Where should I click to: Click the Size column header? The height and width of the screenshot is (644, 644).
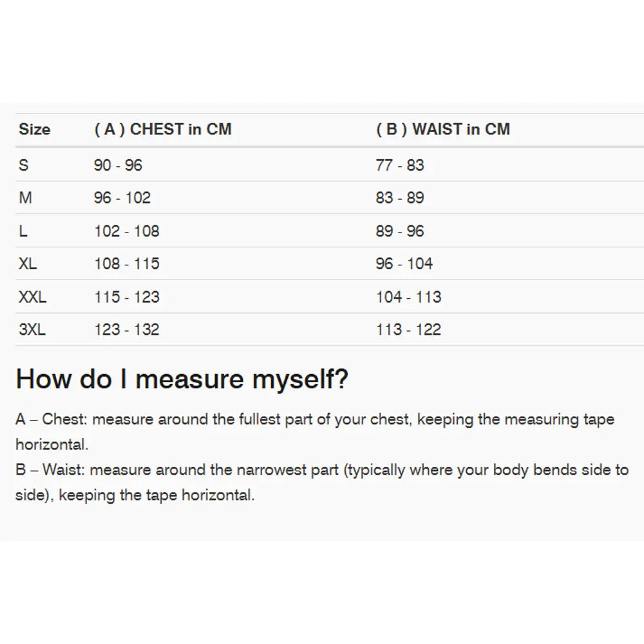click(x=34, y=129)
